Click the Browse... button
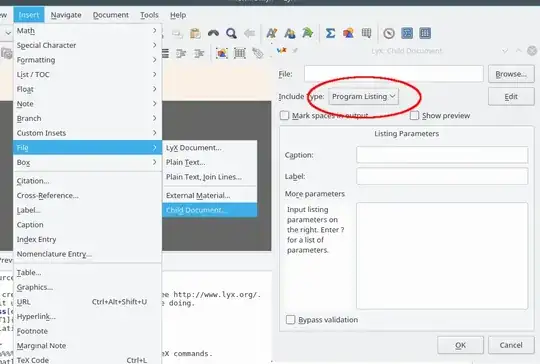 [x=511, y=74]
